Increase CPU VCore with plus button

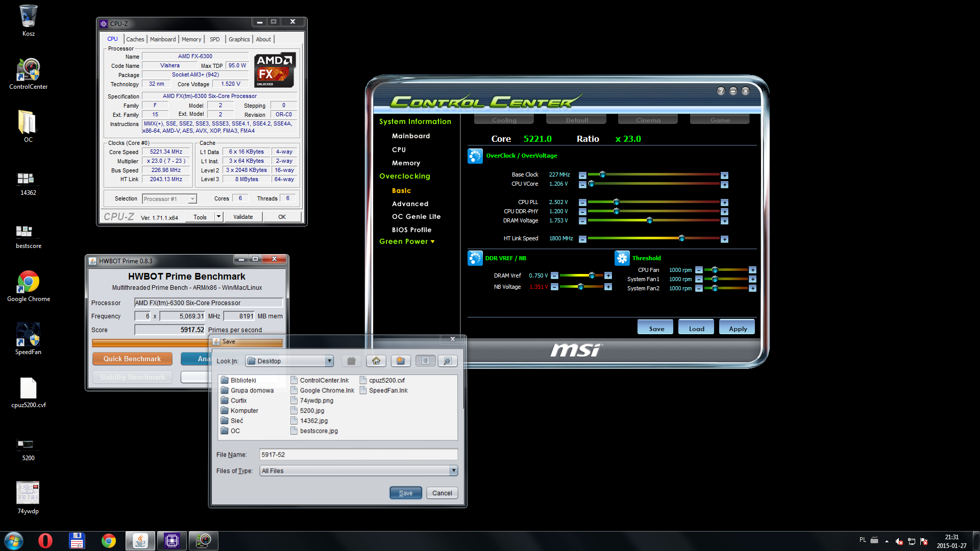tap(724, 185)
